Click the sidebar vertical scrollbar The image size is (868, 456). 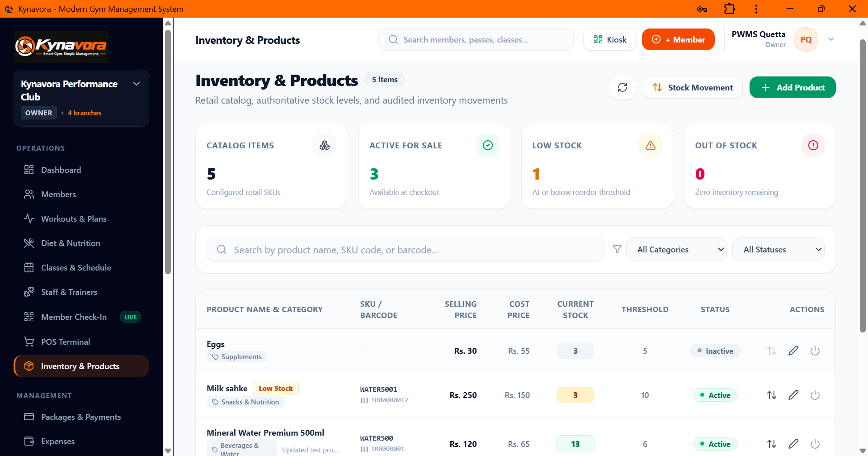tap(168, 152)
